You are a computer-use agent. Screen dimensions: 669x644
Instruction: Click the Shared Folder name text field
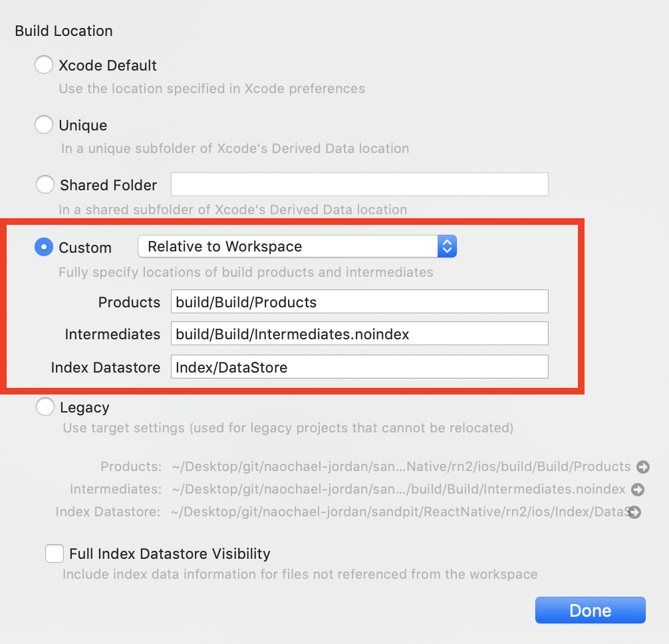[359, 184]
